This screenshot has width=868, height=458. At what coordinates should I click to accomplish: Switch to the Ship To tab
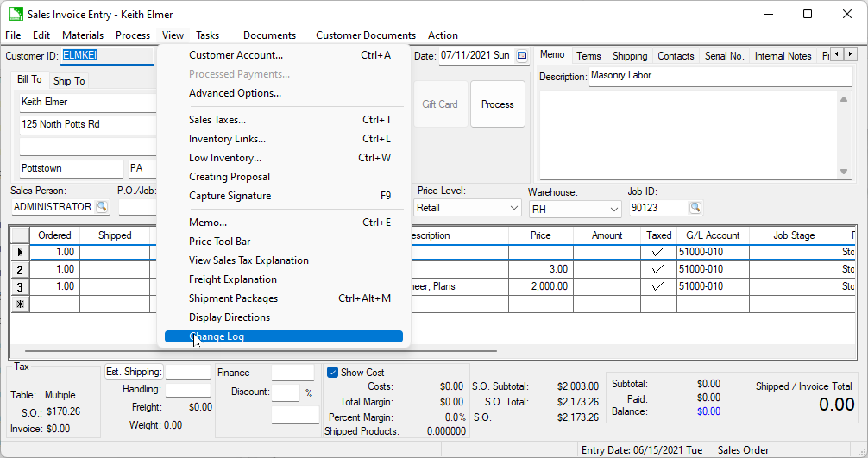[69, 81]
